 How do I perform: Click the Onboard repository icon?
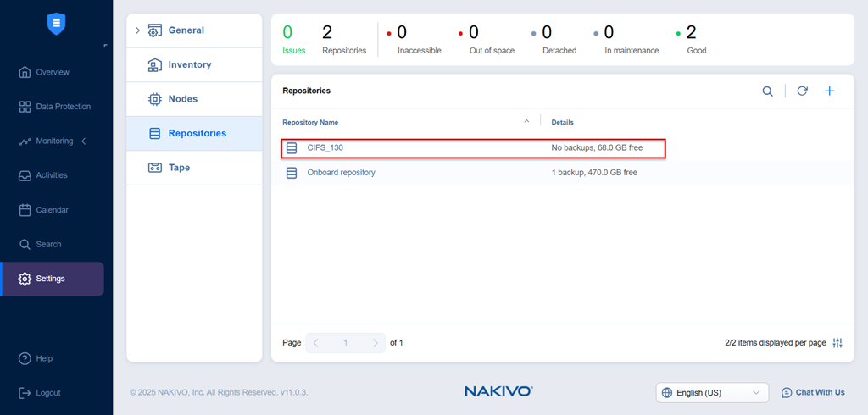pos(292,173)
